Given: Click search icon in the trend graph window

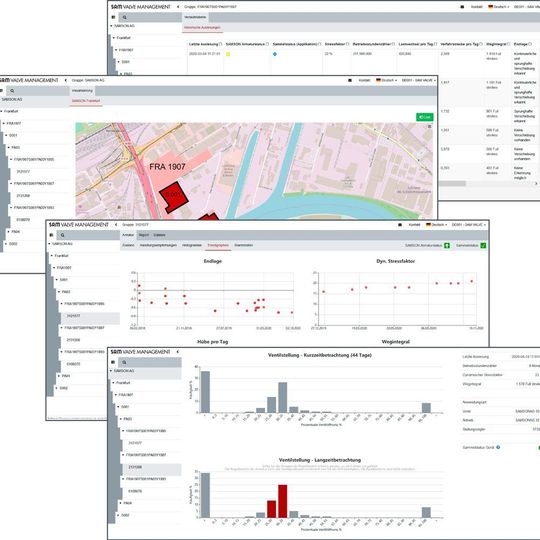Looking at the screenshot, I should (x=62, y=235).
